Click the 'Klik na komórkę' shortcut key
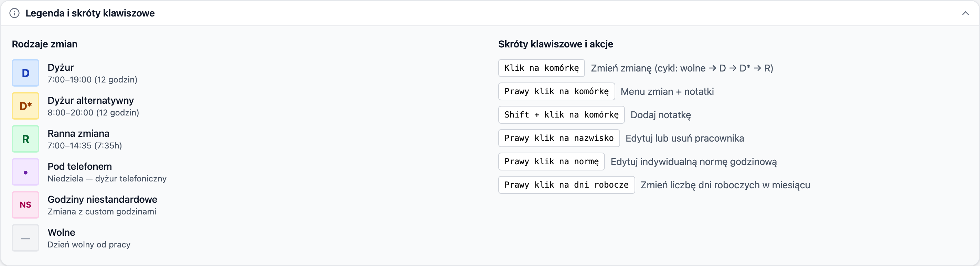This screenshot has height=266, width=980. [x=541, y=68]
